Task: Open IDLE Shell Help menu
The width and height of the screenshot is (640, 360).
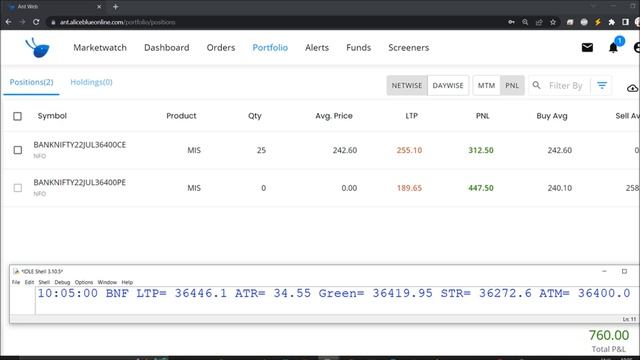Action: point(127,282)
